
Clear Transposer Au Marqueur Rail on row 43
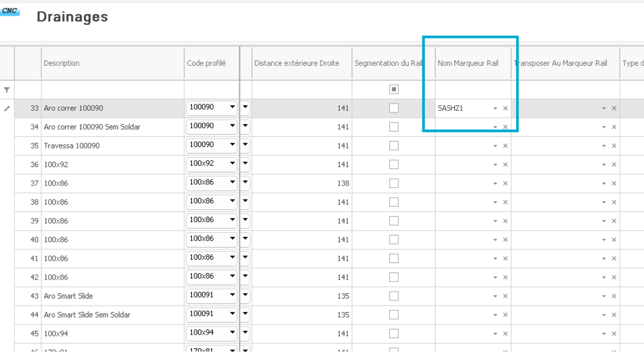click(x=614, y=296)
